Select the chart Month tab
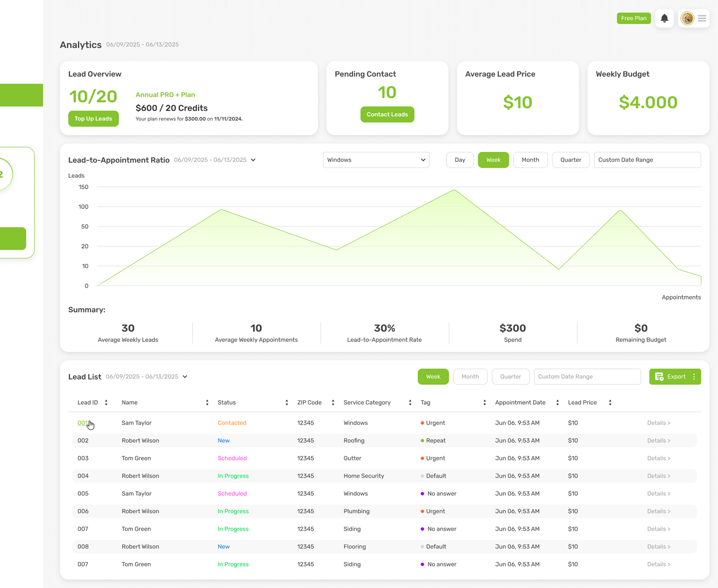This screenshot has width=718, height=588. [530, 160]
